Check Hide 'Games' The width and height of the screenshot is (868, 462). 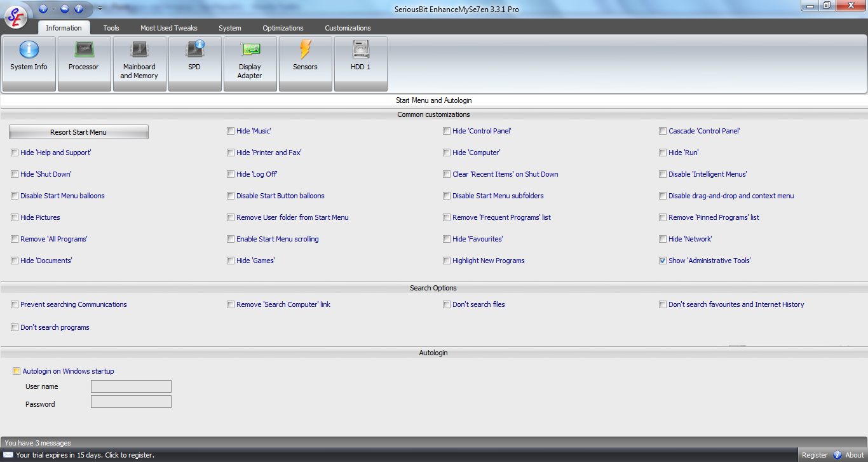click(x=231, y=261)
